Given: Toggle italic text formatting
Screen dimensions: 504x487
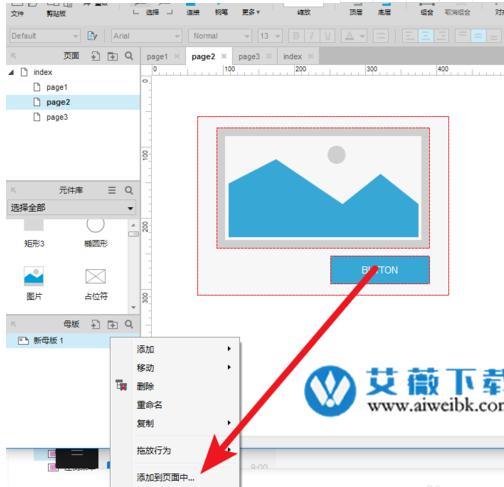Looking at the screenshot, I should (x=312, y=36).
